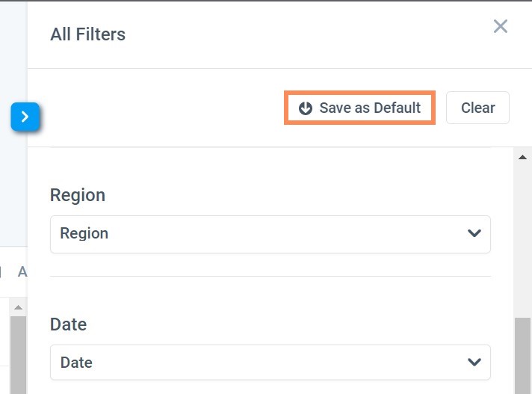Click the filter panel scrollbar thumb
The height and width of the screenshot is (394, 532).
(x=522, y=356)
